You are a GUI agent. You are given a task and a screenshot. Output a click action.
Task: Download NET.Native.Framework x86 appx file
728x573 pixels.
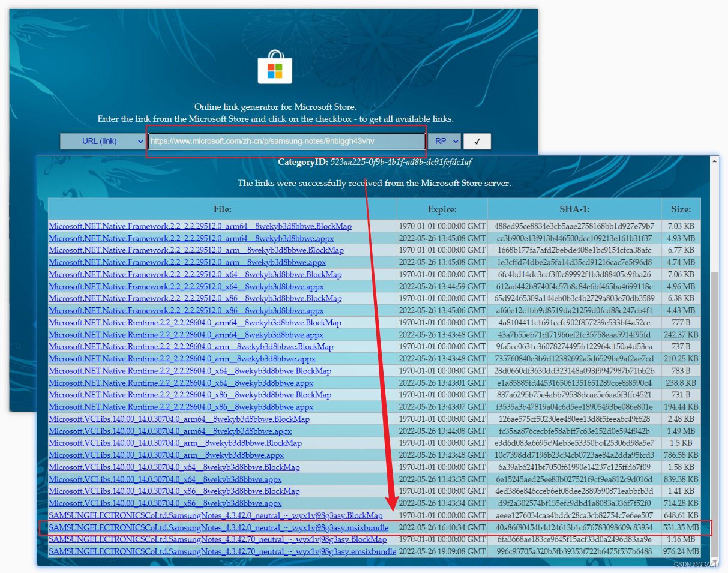[187, 310]
